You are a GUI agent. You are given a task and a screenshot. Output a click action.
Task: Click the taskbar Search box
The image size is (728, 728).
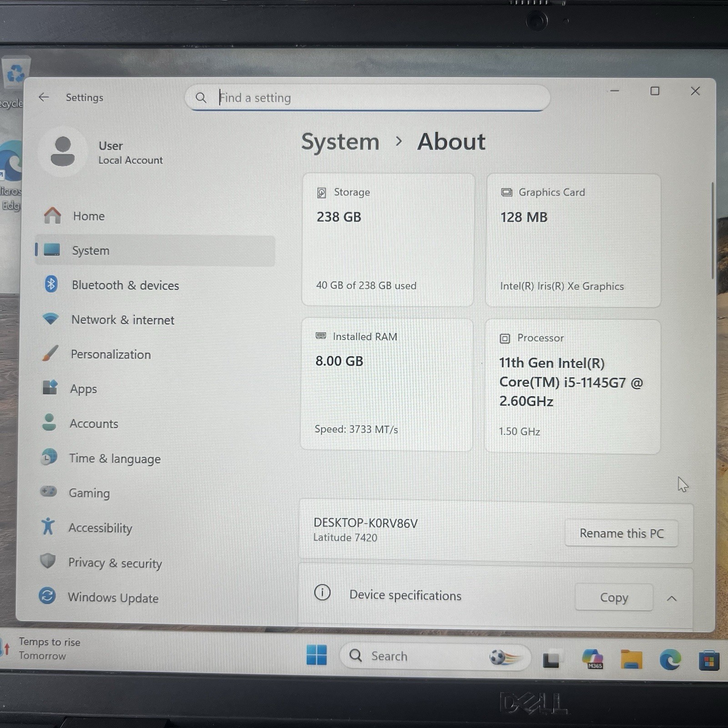tap(435, 656)
